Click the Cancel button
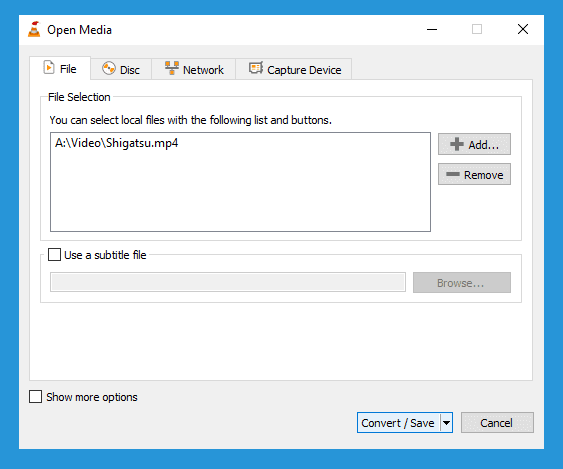This screenshot has width=563, height=469. (497, 423)
